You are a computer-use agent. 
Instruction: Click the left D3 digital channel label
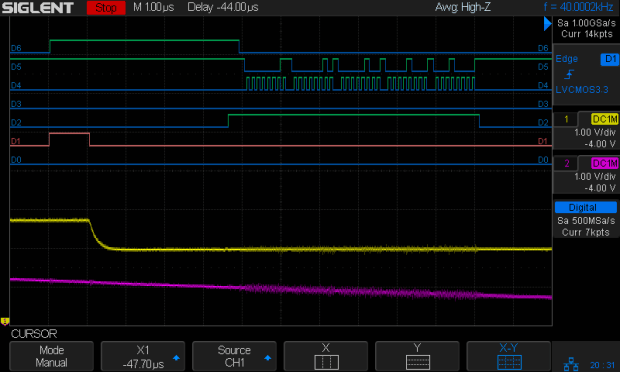click(x=16, y=104)
